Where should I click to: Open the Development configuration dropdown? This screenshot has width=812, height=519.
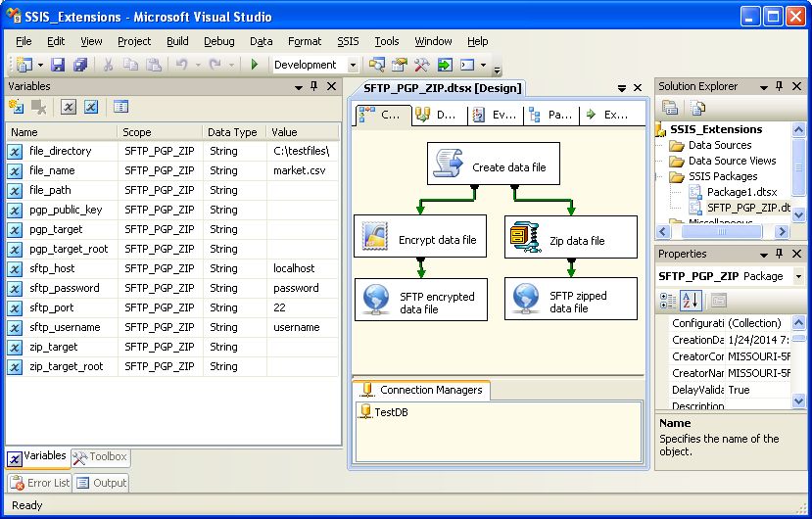pos(353,66)
